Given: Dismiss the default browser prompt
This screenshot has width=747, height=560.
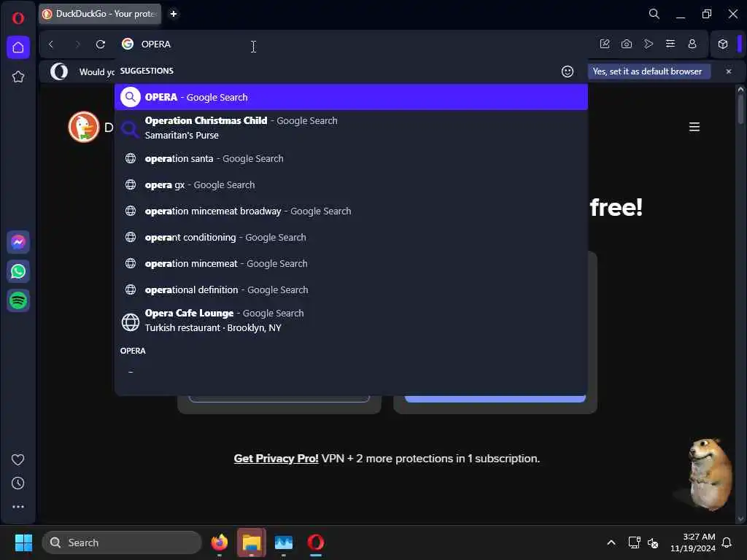Looking at the screenshot, I should point(729,71).
